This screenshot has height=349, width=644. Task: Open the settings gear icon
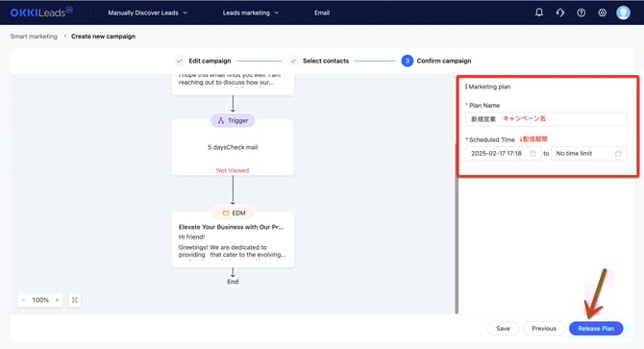[x=602, y=12]
